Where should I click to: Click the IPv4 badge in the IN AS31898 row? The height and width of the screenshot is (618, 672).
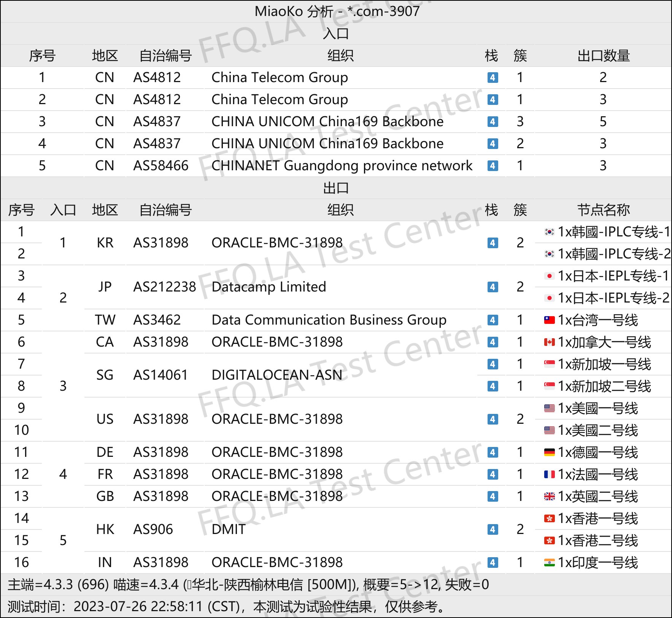click(x=492, y=563)
